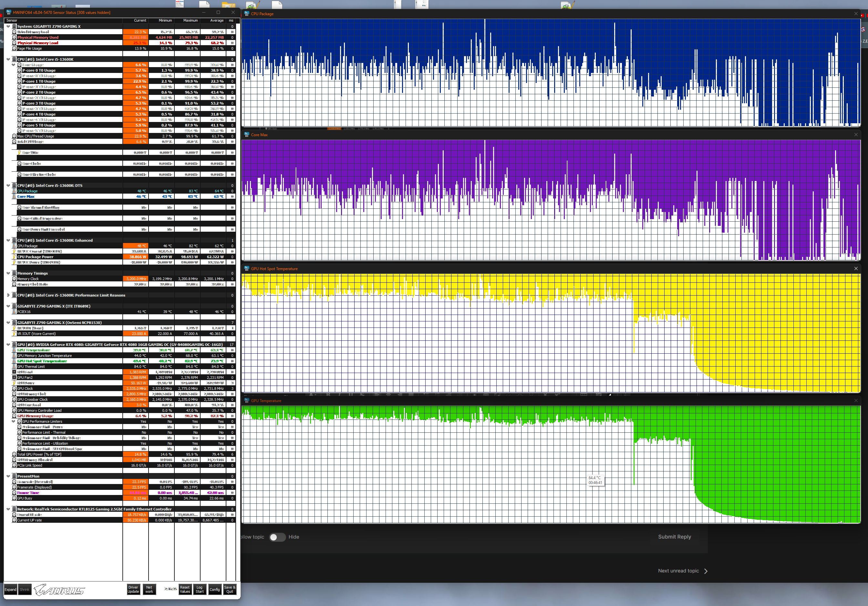Click the chip icon beside CPU [#0]: Intel Core i5-13600K
Image resolution: width=868 pixels, height=606 pixels.
click(14, 59)
